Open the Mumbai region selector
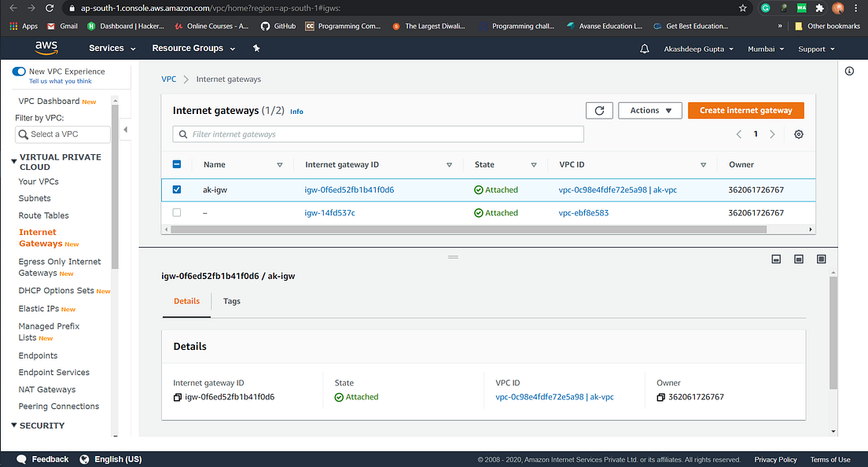This screenshot has height=467, width=868. click(764, 48)
